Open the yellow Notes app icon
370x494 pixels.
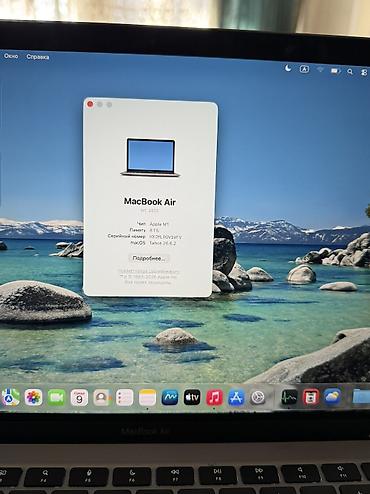pyautogui.click(x=147, y=397)
